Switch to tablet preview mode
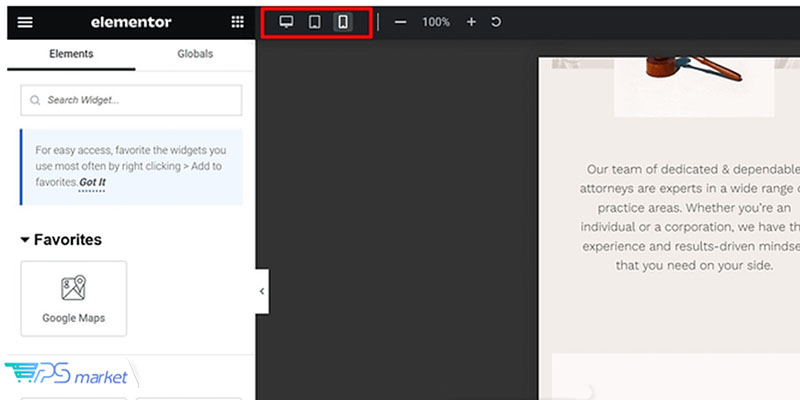Viewport: 800px width, 400px height. tap(315, 22)
